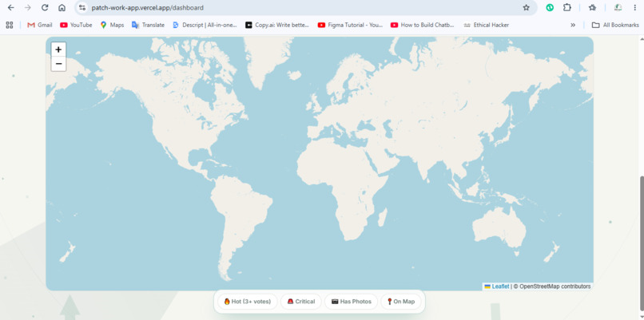Open the browser home page

click(x=62, y=7)
